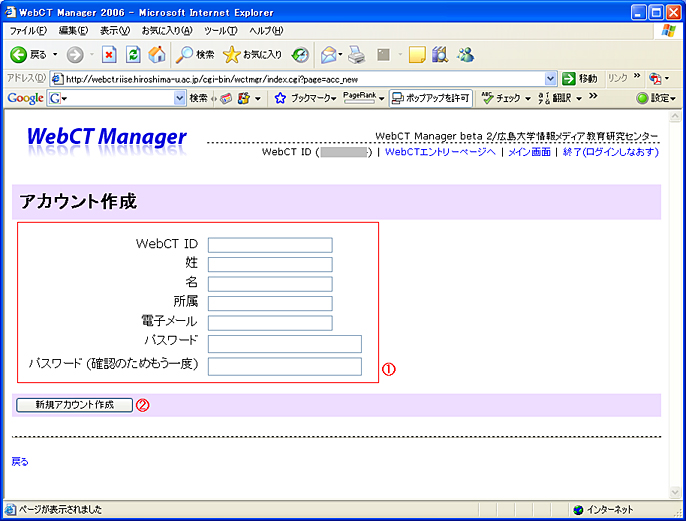Open the Messenger people icon
This screenshot has height=521, width=686.
pos(466,55)
